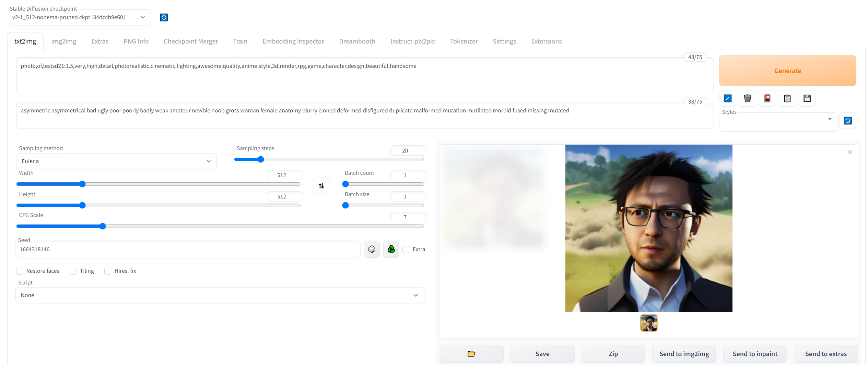Enable Restore faces option

[x=20, y=271]
